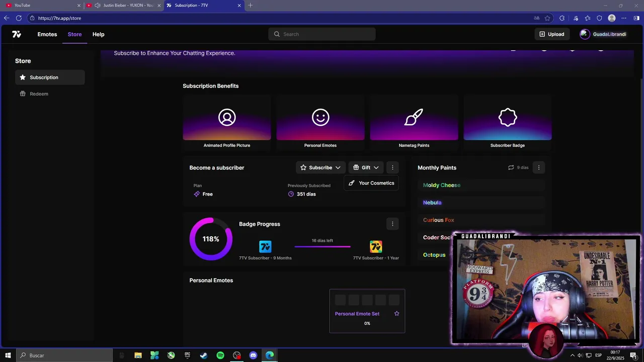Select Subscription in the Store sidebar

tap(50, 77)
